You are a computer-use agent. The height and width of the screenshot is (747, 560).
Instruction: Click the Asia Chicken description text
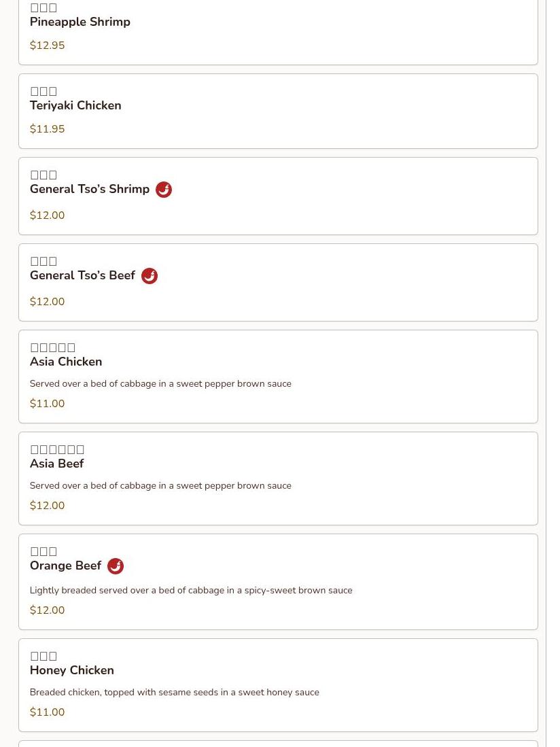click(160, 383)
